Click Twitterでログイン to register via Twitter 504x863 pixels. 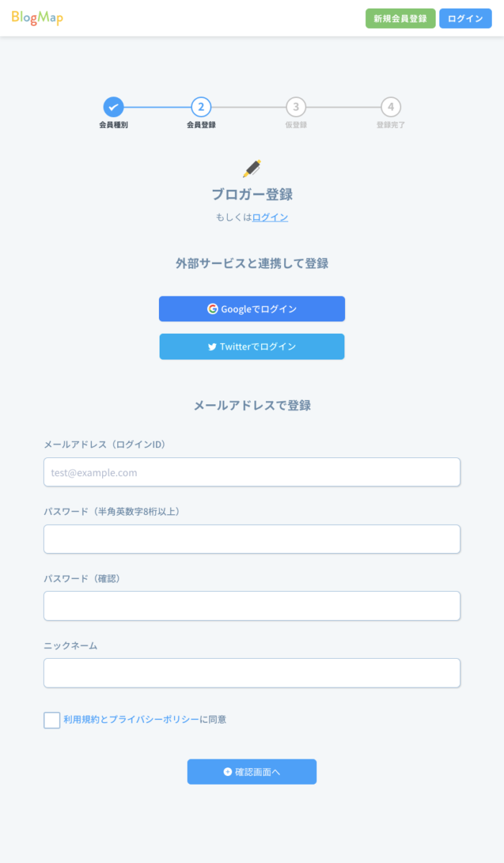252,346
